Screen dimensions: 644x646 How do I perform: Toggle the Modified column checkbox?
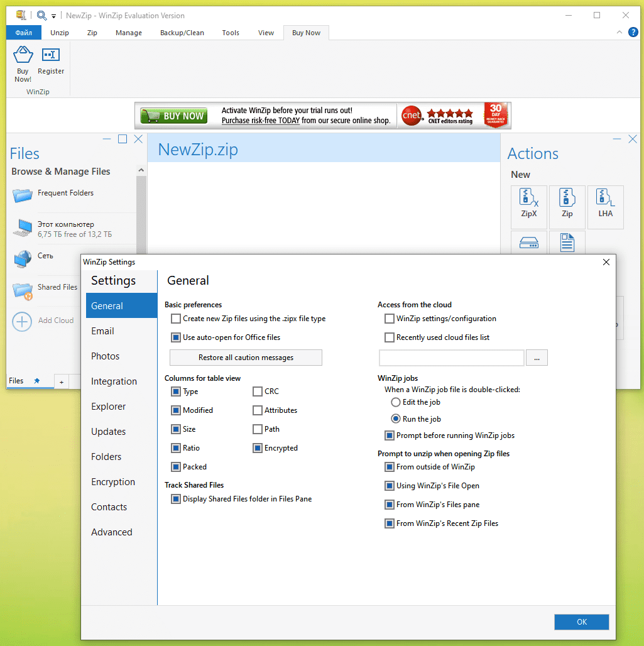point(176,410)
